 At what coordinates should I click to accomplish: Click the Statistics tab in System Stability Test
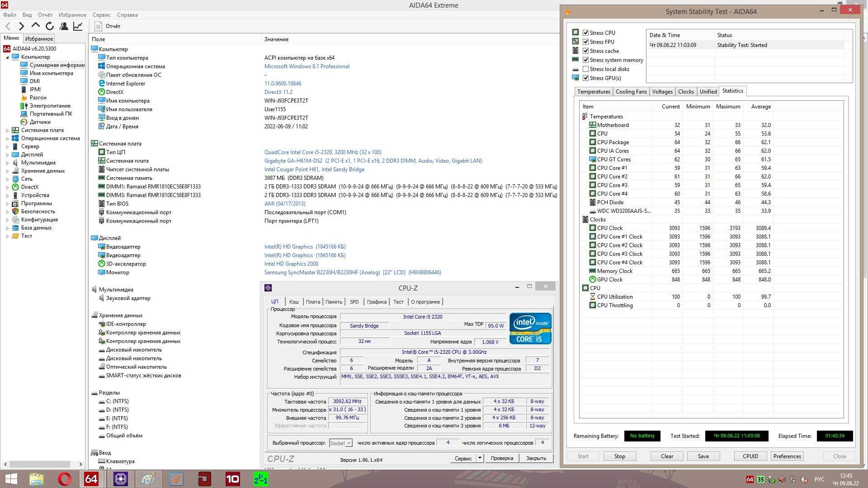(x=732, y=90)
